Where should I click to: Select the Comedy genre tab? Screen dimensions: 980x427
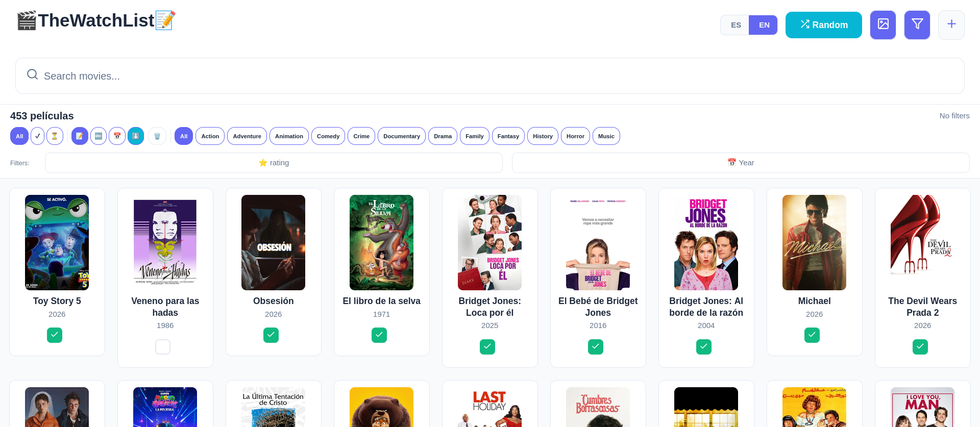pyautogui.click(x=328, y=136)
